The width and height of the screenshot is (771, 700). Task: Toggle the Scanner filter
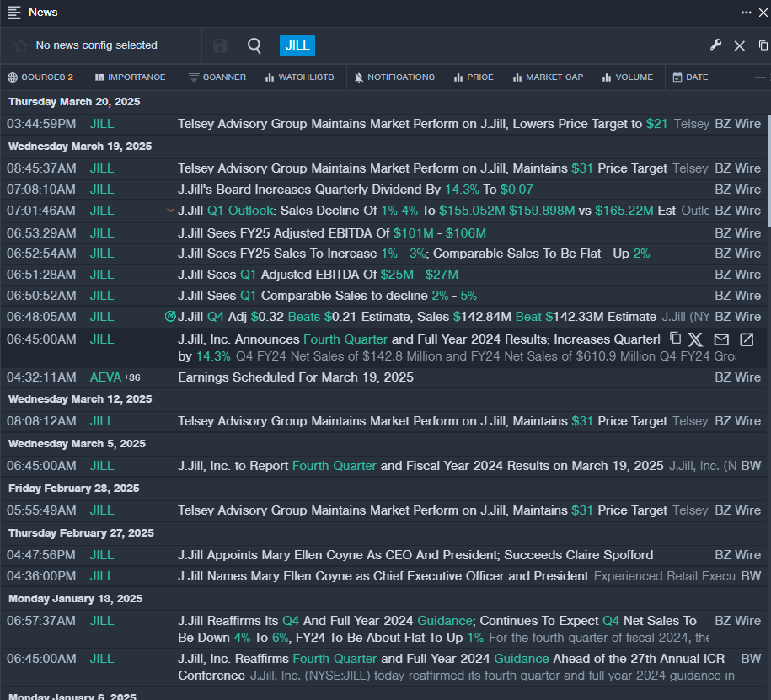217,77
